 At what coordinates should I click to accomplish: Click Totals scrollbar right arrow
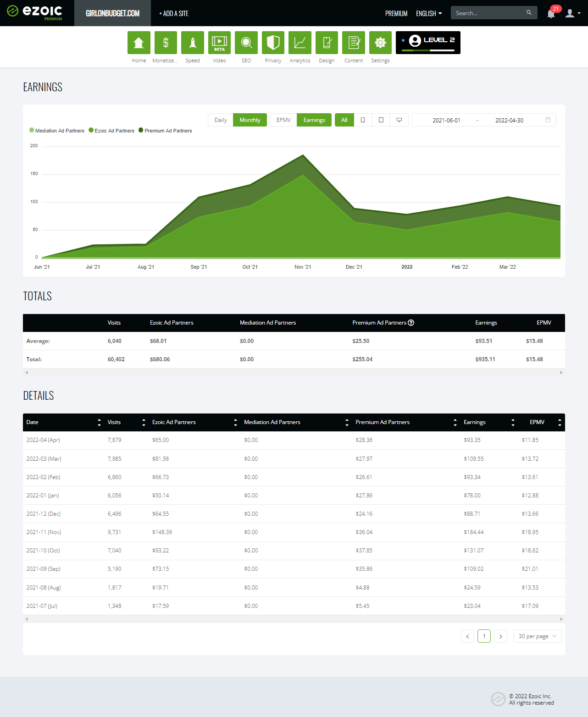coord(561,373)
